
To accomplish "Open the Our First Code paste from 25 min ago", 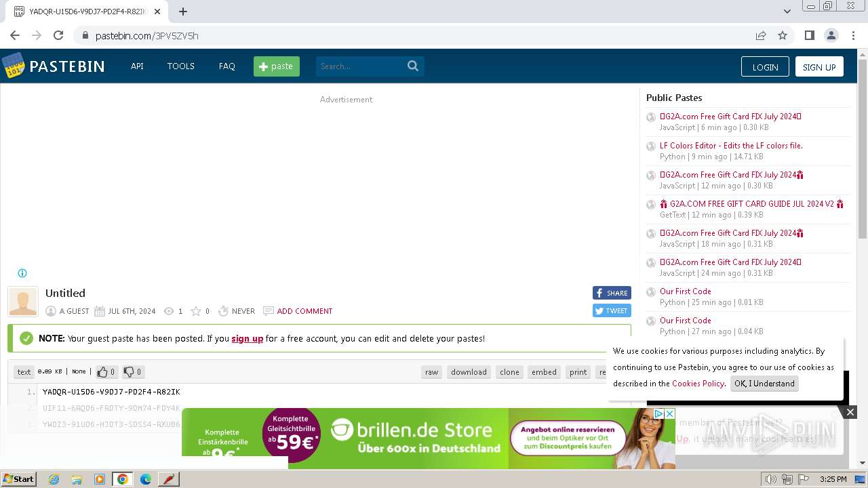I will point(686,291).
